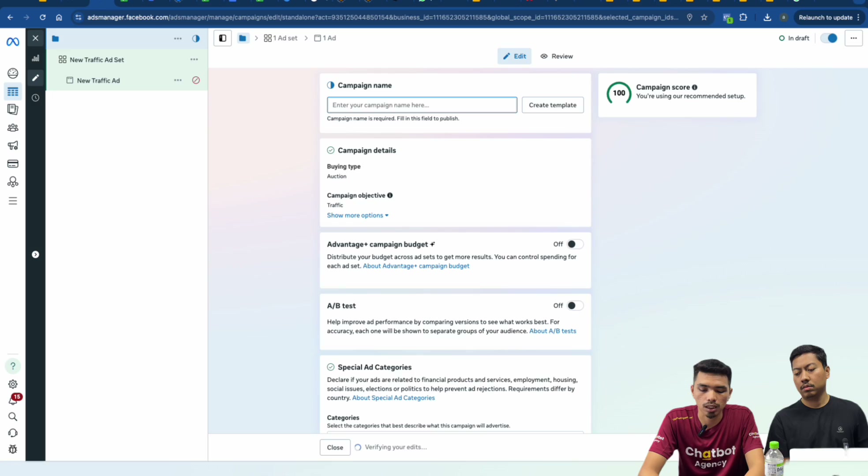Focus the campaign name input field
Image resolution: width=868 pixels, height=476 pixels.
(422, 105)
